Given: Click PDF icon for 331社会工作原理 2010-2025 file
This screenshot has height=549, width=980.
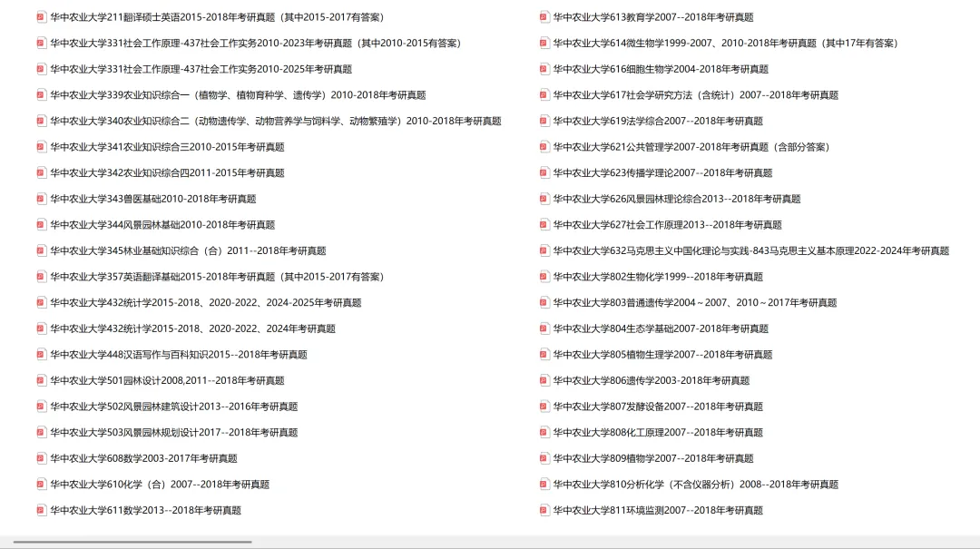Looking at the screenshot, I should click(41, 69).
